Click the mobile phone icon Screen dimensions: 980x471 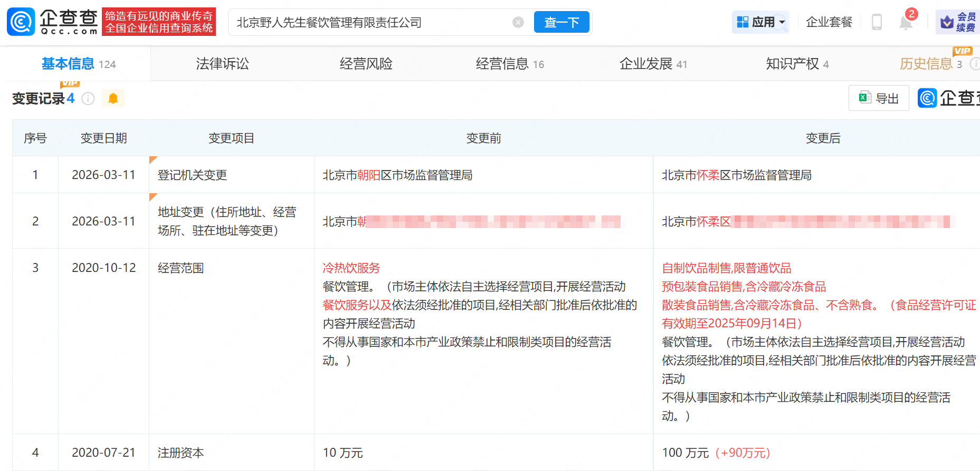coord(877,22)
